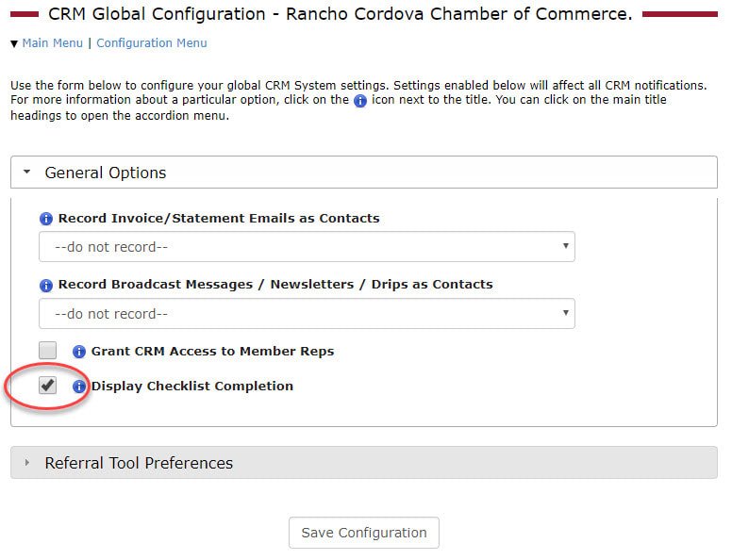This screenshot has height=560, width=732.
Task: Click the General Options heading title
Action: click(x=106, y=173)
